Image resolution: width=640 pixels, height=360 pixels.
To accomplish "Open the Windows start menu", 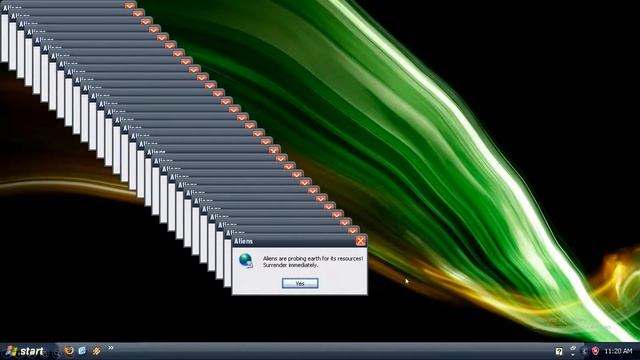I will click(x=24, y=351).
